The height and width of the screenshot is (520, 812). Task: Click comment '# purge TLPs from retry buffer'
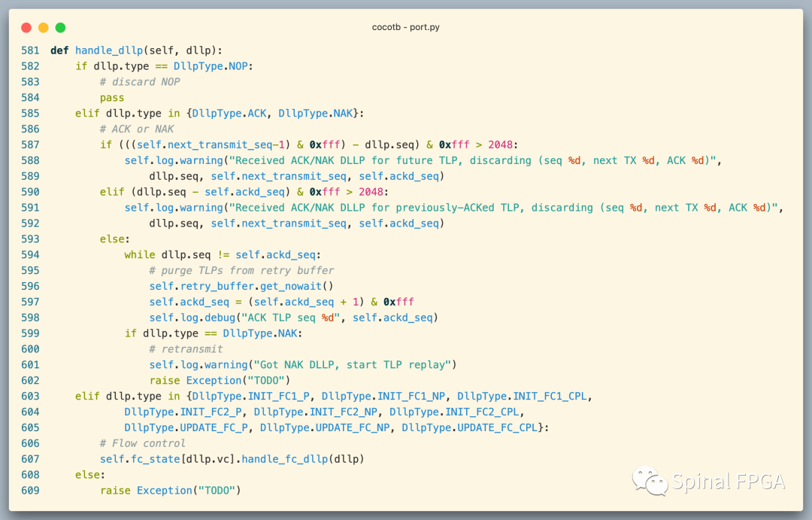click(241, 271)
